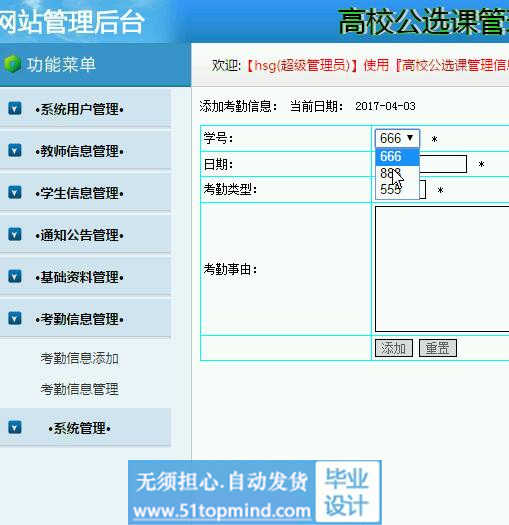Click the 重置 reset button
Image resolution: width=509 pixels, height=525 pixels.
pyautogui.click(x=438, y=348)
